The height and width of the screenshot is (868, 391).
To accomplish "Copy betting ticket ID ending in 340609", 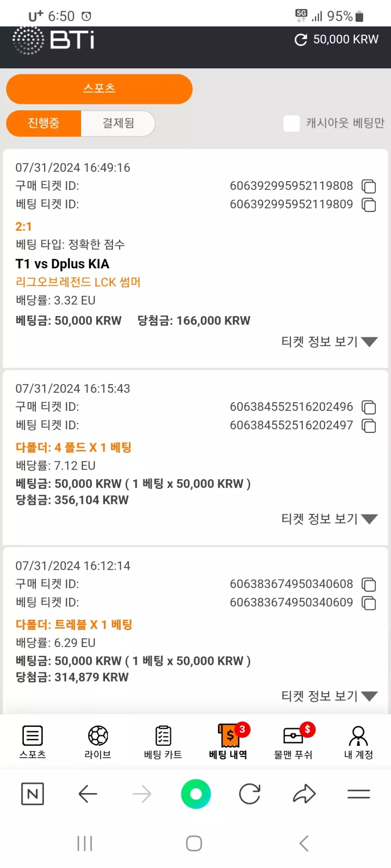I will [x=369, y=603].
